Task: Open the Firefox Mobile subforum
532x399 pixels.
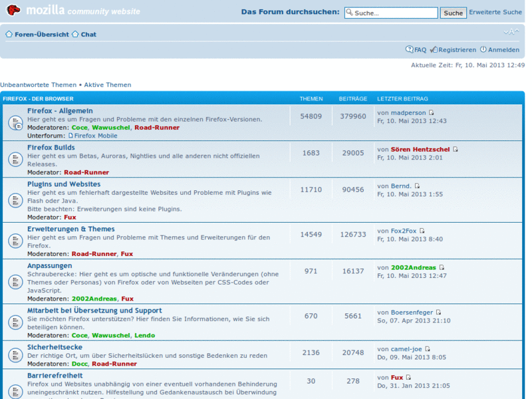Action: pyautogui.click(x=96, y=136)
